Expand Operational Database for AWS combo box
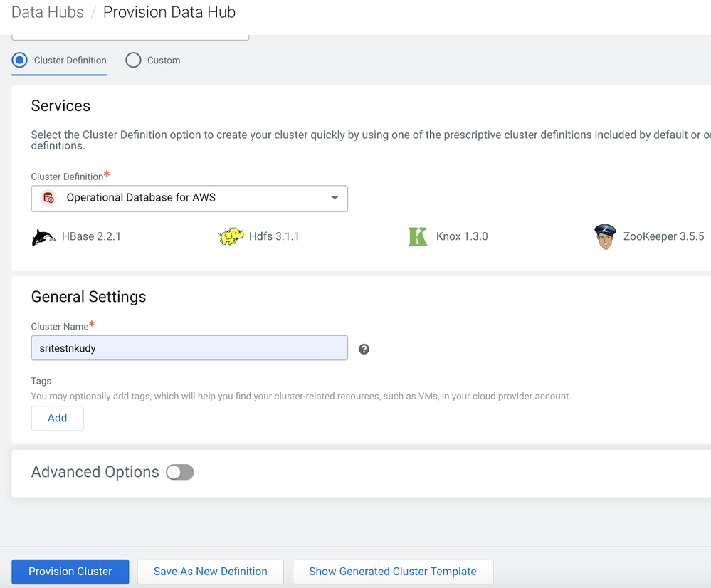This screenshot has width=711, height=588. (x=189, y=199)
